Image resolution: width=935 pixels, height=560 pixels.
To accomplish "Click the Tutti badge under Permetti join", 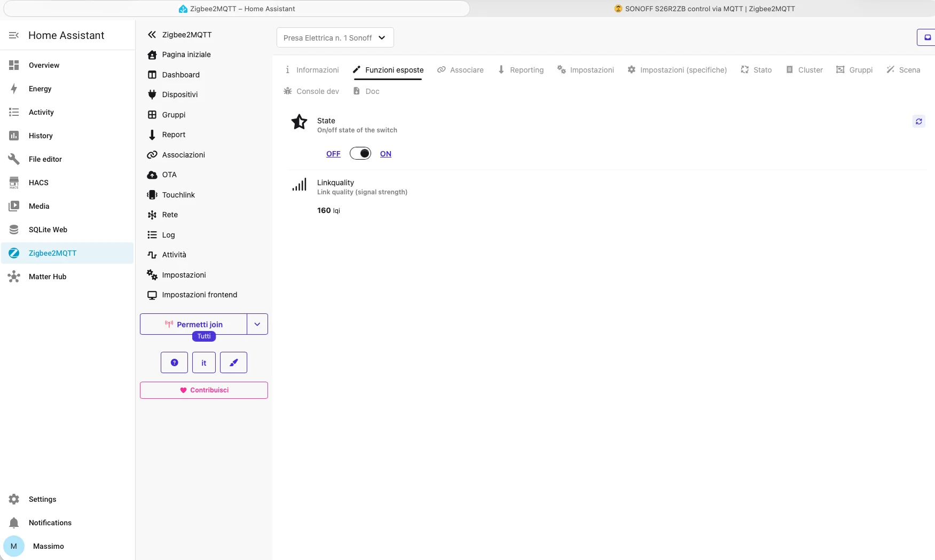I will 204,336.
